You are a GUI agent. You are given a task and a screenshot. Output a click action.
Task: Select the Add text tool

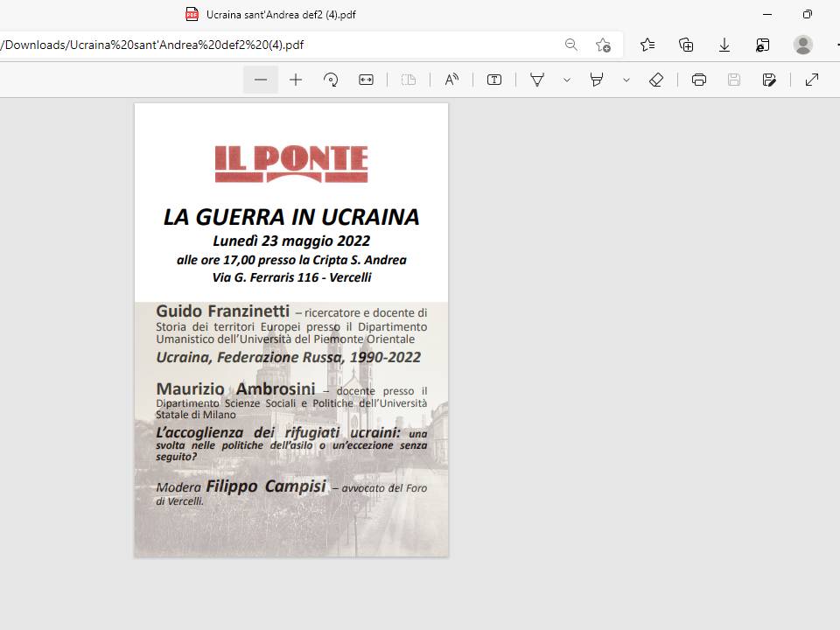(x=494, y=80)
